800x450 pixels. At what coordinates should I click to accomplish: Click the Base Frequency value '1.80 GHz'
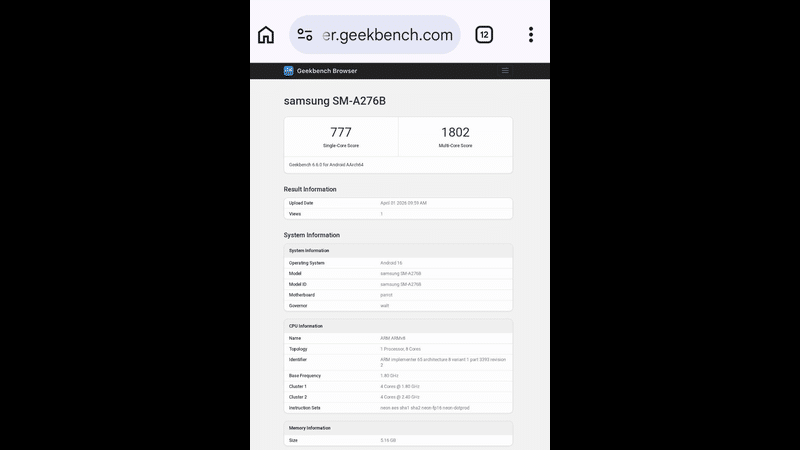[x=389, y=376]
